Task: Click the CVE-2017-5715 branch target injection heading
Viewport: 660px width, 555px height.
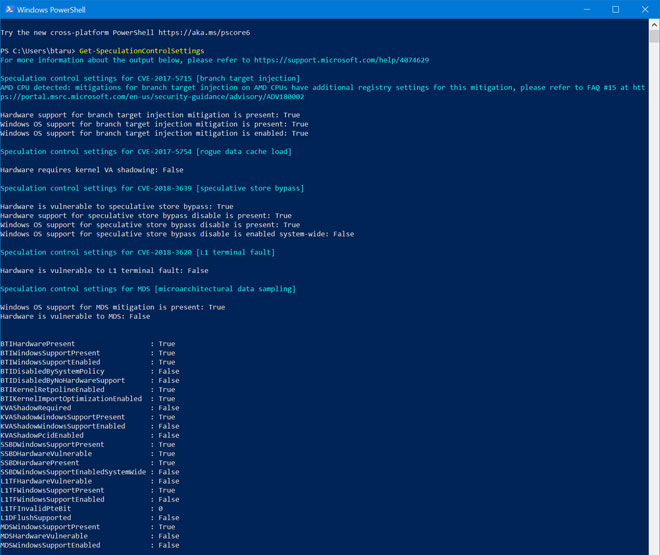Action: [150, 78]
